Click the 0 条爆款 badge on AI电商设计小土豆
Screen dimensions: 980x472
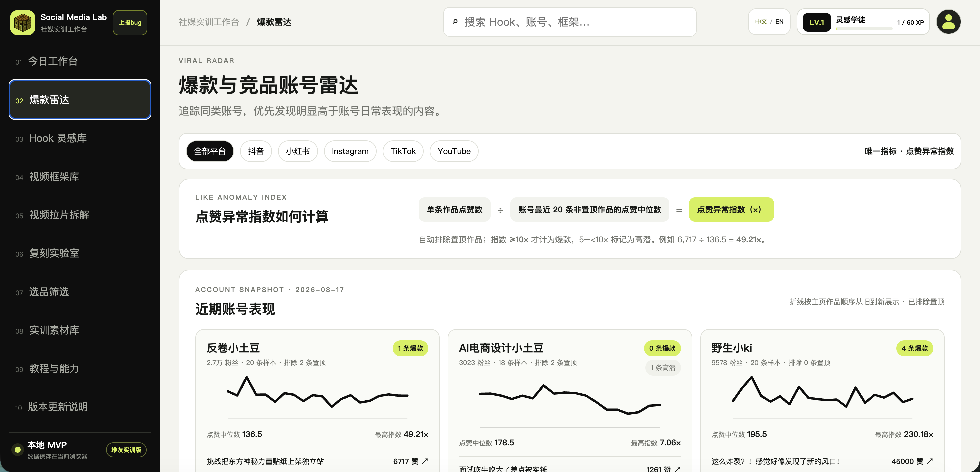click(x=662, y=348)
